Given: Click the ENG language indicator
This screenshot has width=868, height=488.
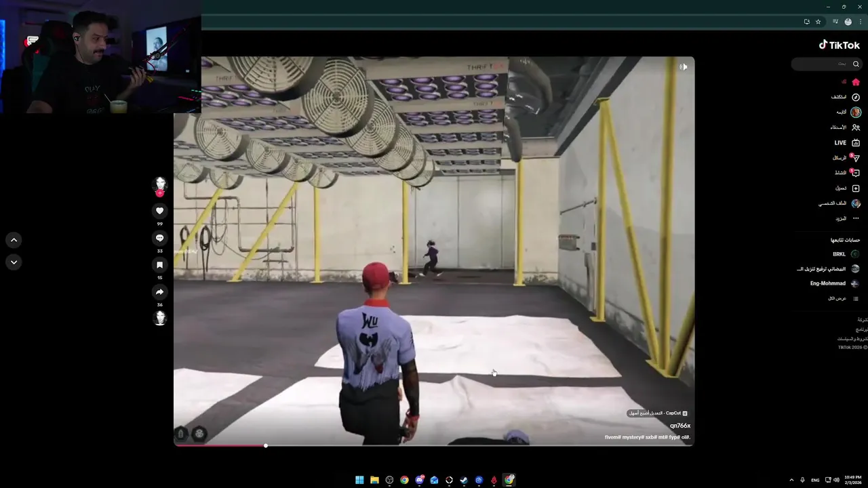Looking at the screenshot, I should [815, 480].
